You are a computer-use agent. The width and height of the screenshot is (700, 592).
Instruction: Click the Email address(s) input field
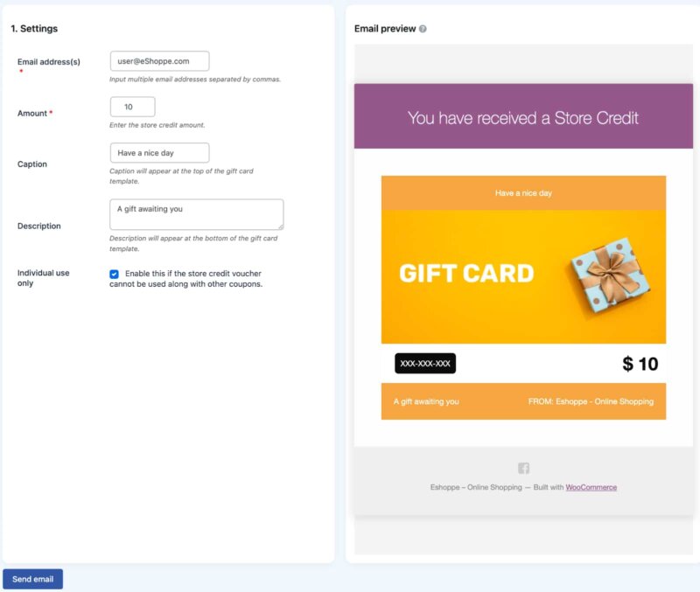tap(158, 61)
